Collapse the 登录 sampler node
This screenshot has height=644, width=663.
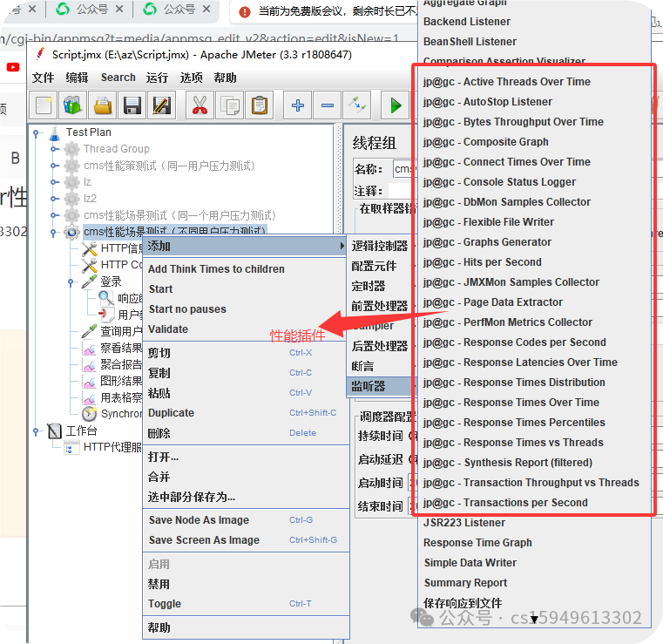pyautogui.click(x=71, y=282)
